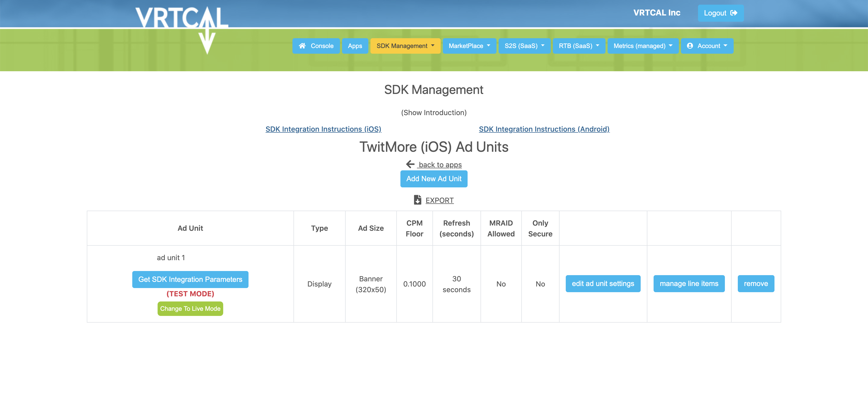Image resolution: width=868 pixels, height=414 pixels.
Task: Click the Only Secure column header
Action: [x=540, y=228]
